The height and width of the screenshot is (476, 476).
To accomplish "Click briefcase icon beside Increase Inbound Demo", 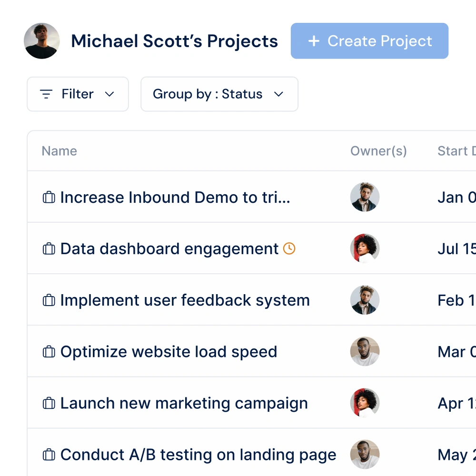I will point(49,197).
